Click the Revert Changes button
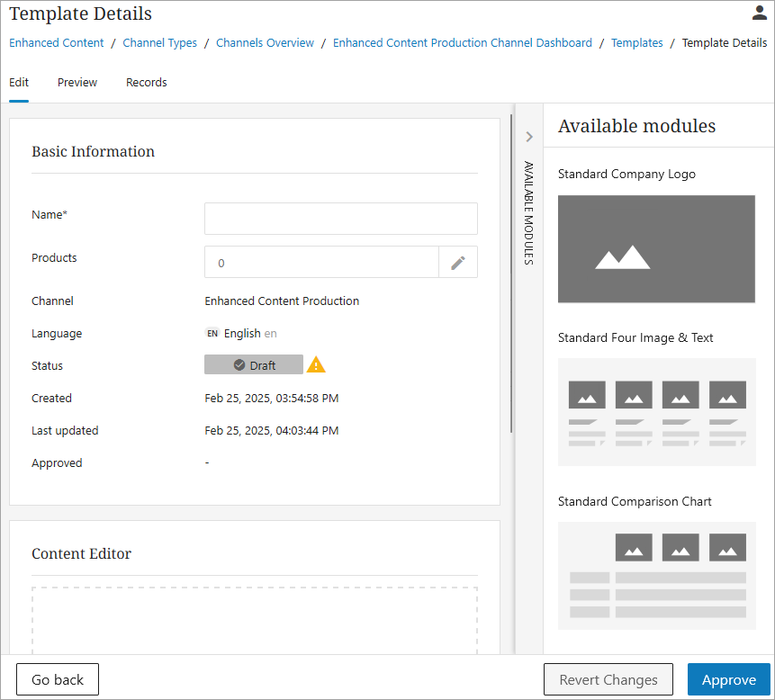 pyautogui.click(x=608, y=679)
